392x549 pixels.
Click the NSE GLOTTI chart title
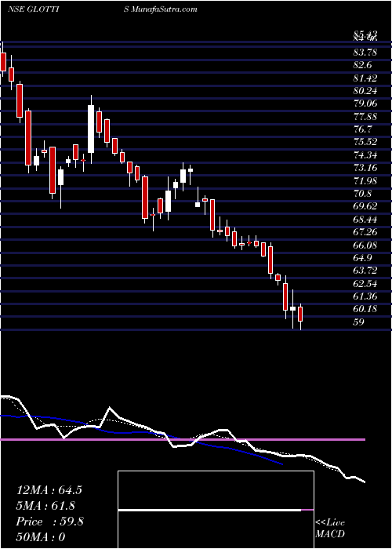[33, 9]
